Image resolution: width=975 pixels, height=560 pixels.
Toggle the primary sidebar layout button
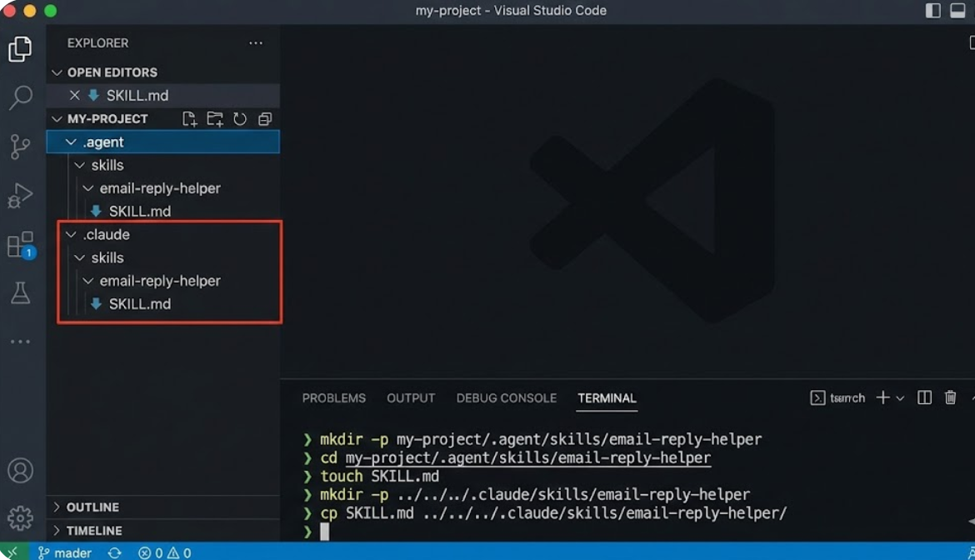click(x=933, y=11)
